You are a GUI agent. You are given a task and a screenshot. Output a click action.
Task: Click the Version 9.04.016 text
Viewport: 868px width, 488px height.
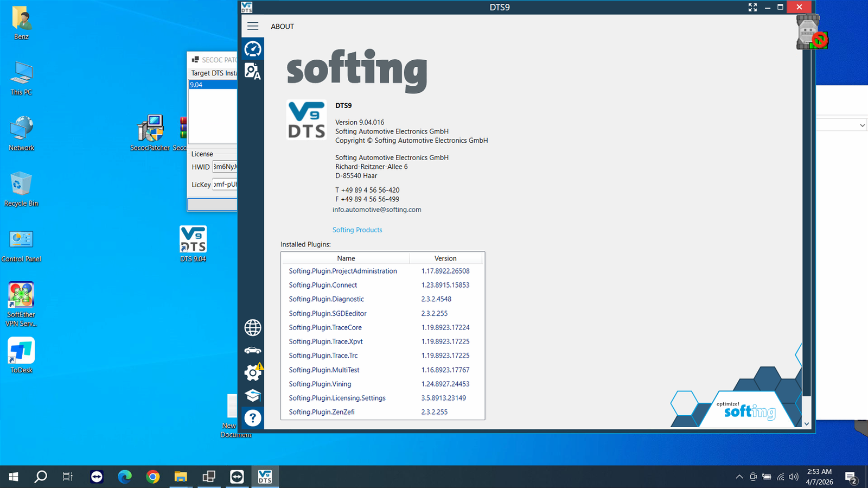tap(360, 123)
